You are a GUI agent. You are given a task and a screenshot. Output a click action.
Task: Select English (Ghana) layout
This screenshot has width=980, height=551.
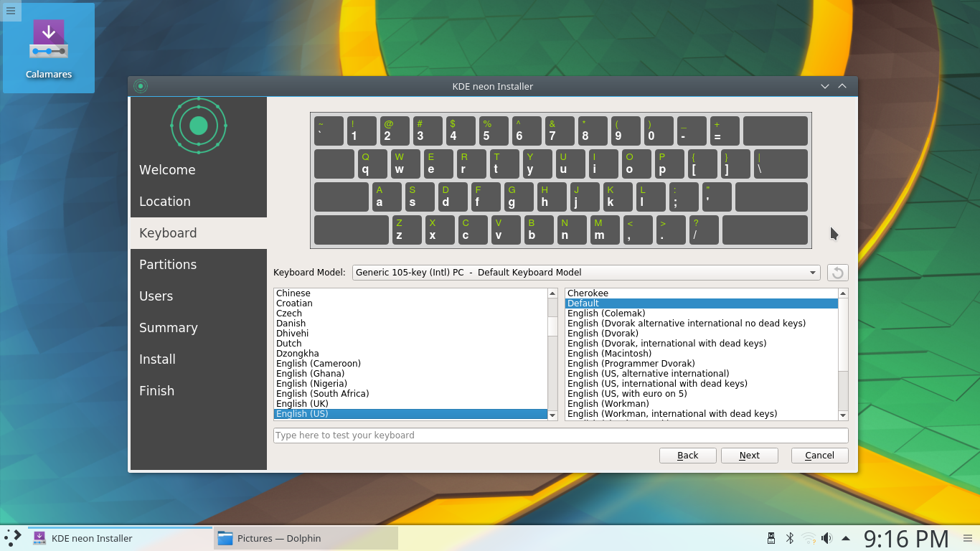point(410,374)
